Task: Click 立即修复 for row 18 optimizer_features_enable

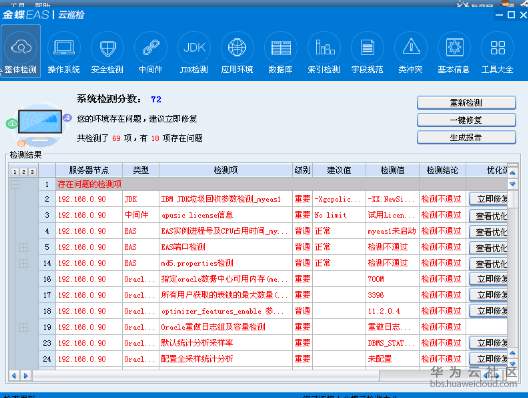Action: [x=489, y=311]
